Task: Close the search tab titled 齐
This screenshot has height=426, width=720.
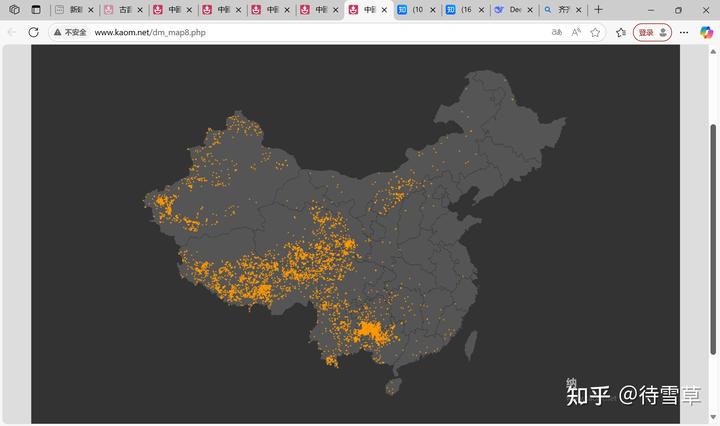Action: coord(579,10)
